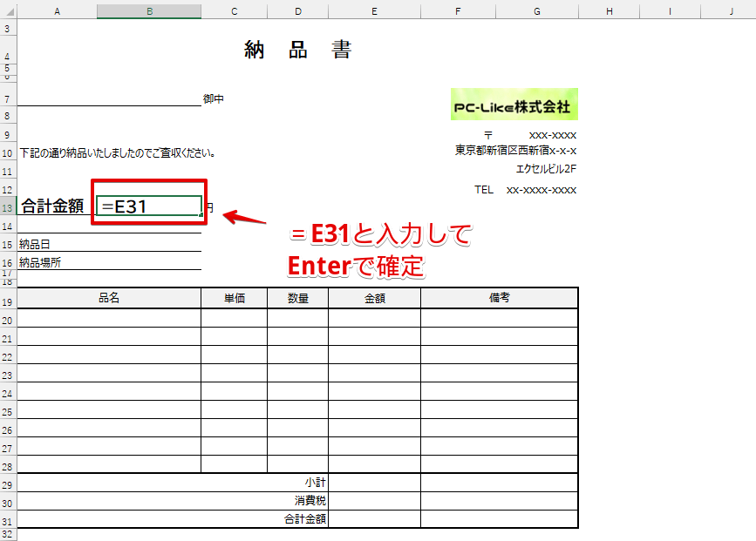Click the PC-Like株式会社 logo image
Screen dimensions: 756x541
click(x=514, y=104)
